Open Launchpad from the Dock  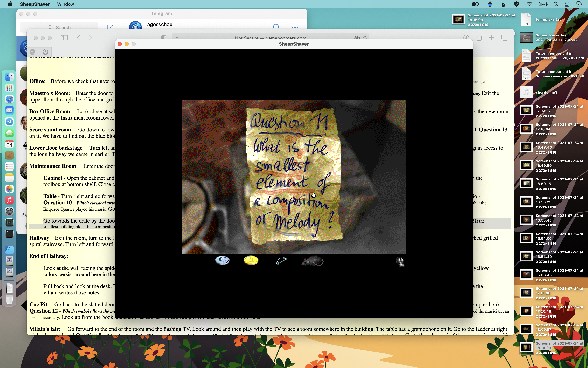9,88
